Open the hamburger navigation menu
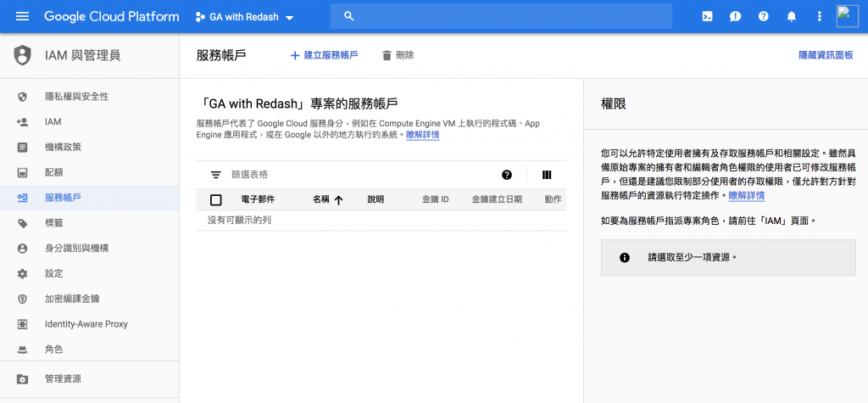Image resolution: width=868 pixels, height=403 pixels. 22,16
